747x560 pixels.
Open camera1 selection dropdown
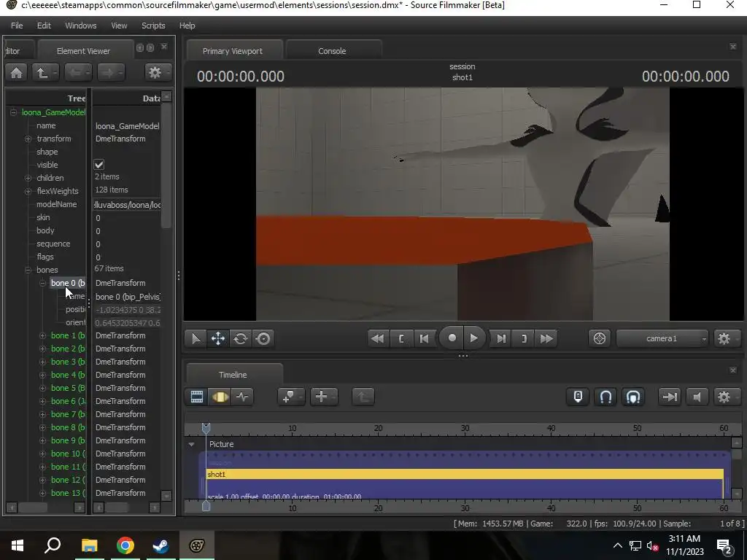(662, 338)
